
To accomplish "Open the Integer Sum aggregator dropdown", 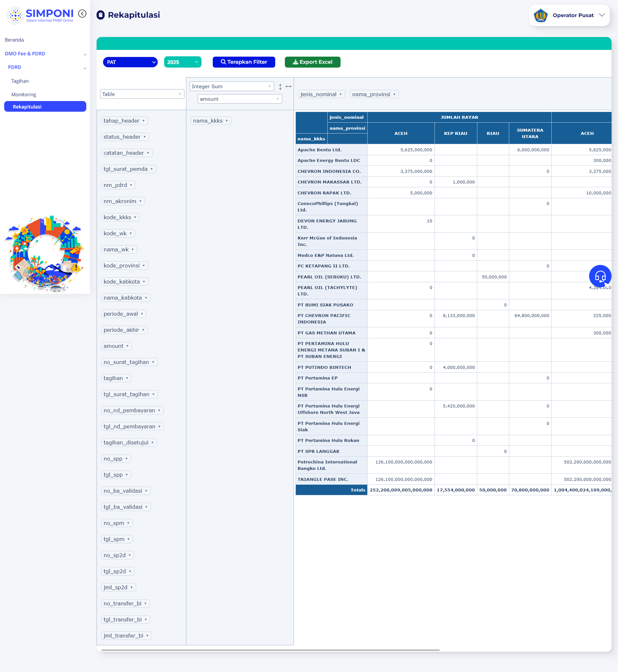I will 232,87.
